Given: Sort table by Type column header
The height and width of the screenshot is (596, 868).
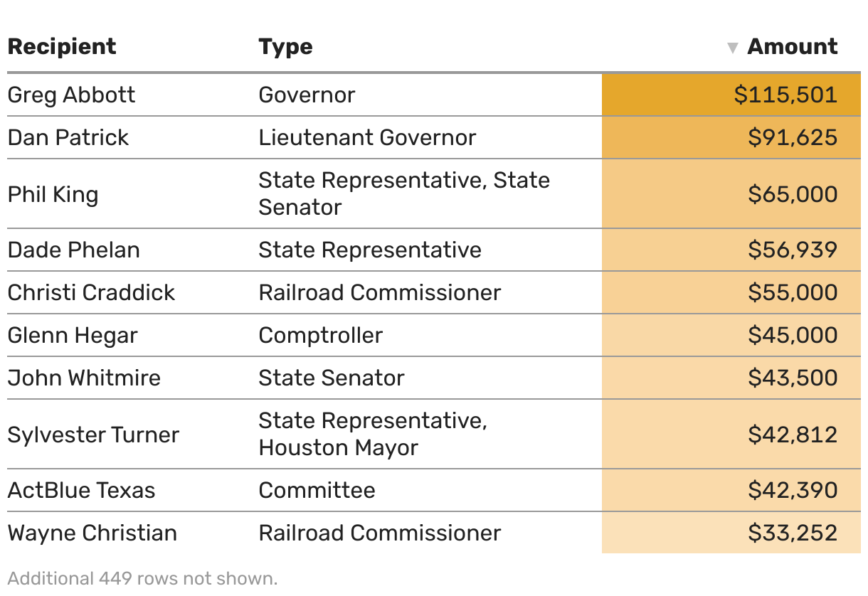Looking at the screenshot, I should [x=286, y=47].
